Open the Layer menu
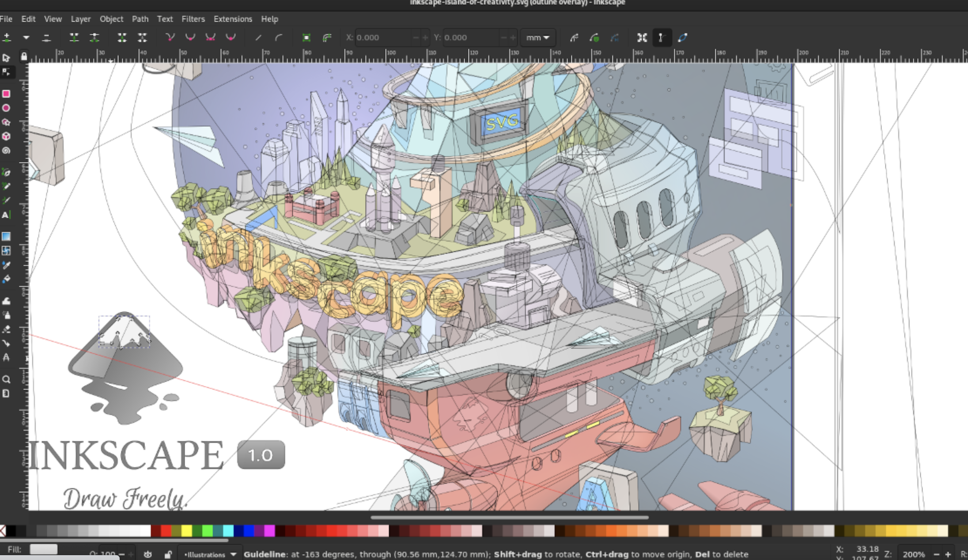The width and height of the screenshot is (968, 560). [x=80, y=19]
